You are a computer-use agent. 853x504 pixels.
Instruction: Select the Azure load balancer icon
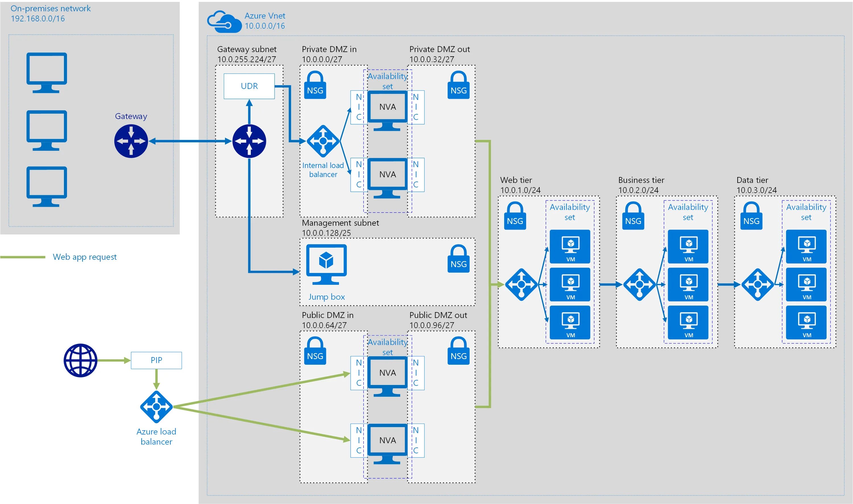pos(156,406)
